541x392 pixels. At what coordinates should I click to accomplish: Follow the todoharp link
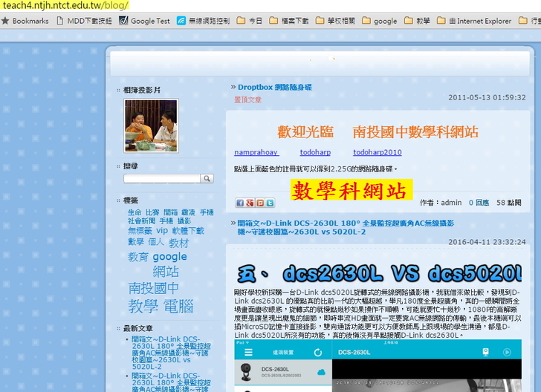[x=315, y=152]
